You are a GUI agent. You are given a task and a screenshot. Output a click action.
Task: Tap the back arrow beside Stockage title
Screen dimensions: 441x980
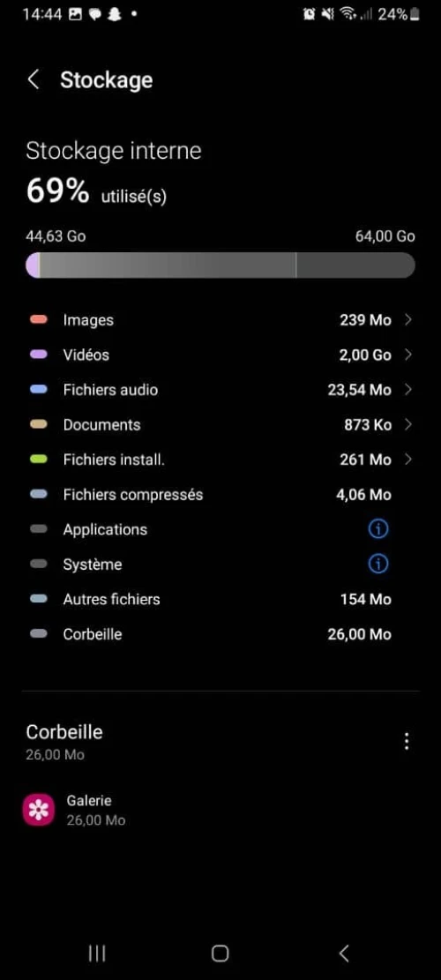[x=34, y=80]
